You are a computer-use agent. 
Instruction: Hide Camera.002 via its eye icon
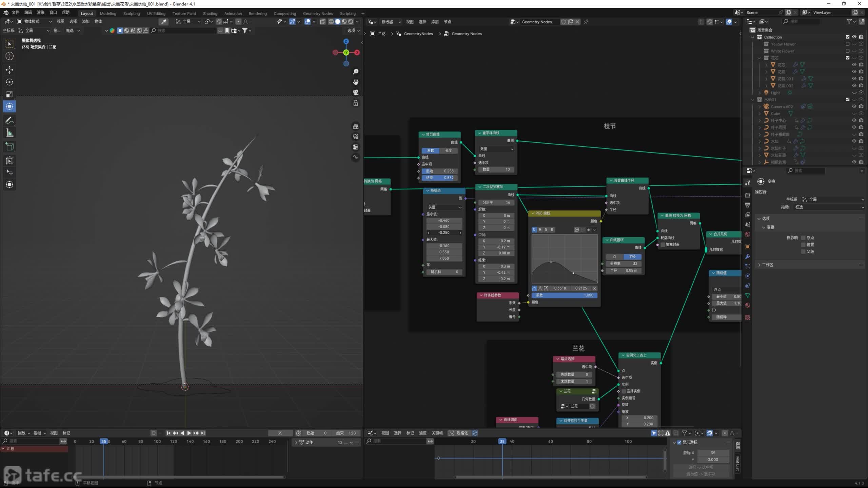854,106
